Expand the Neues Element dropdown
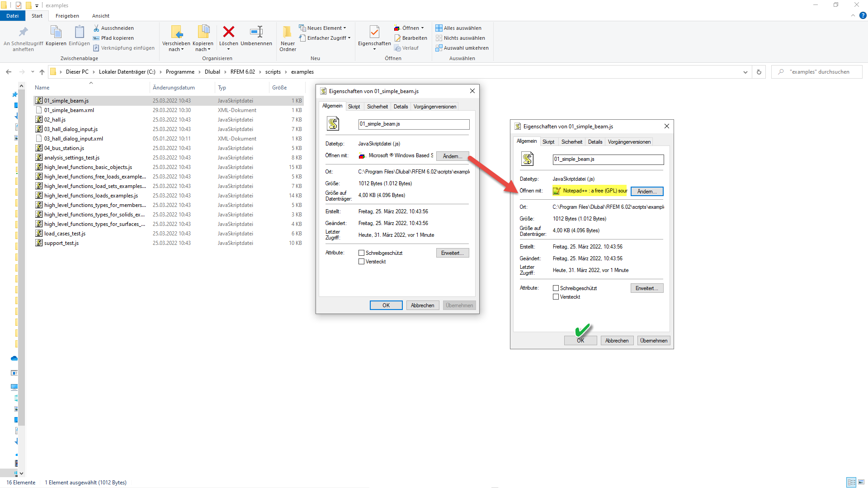 344,28
